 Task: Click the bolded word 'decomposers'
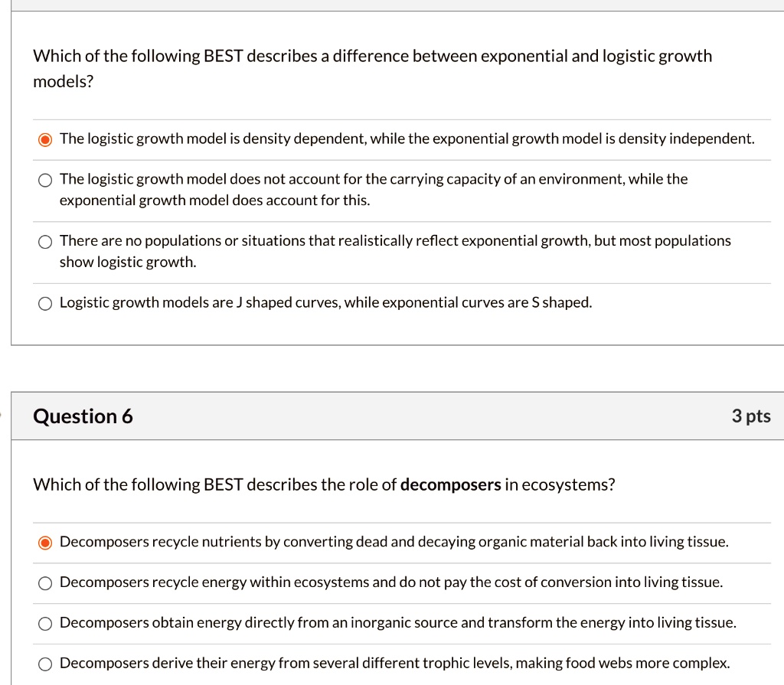449,484
